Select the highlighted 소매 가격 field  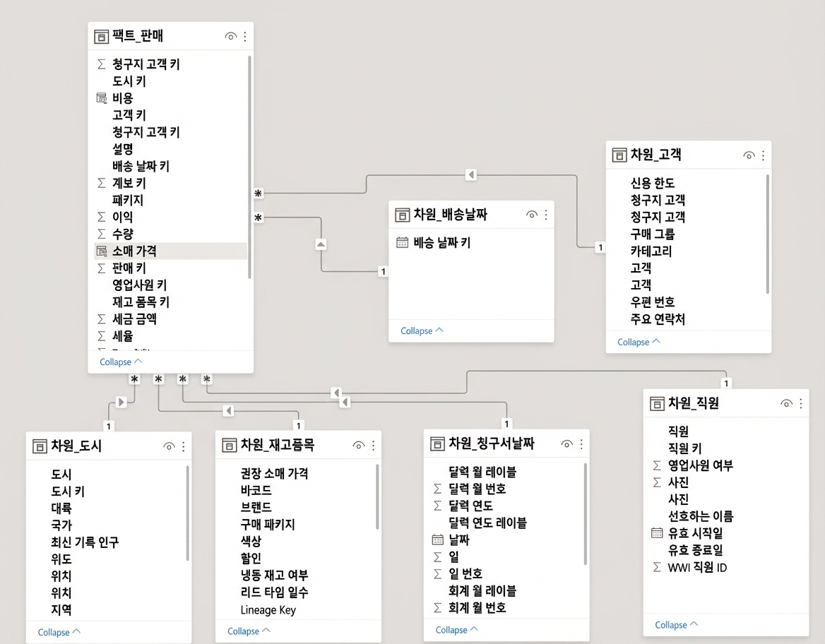click(170, 251)
